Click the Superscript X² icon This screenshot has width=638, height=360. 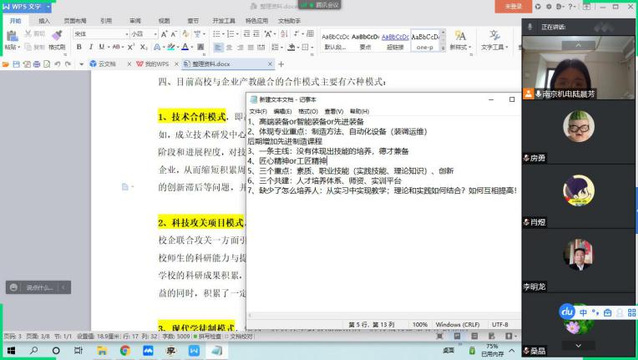coord(131,47)
